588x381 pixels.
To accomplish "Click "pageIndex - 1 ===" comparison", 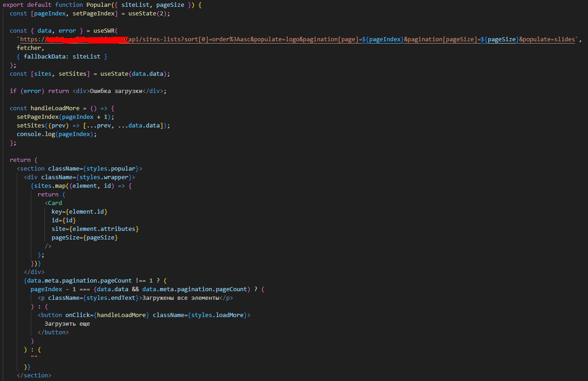I will (60, 289).
